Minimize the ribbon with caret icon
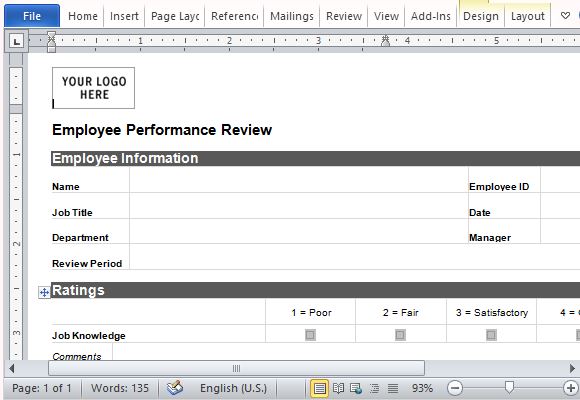 point(565,16)
